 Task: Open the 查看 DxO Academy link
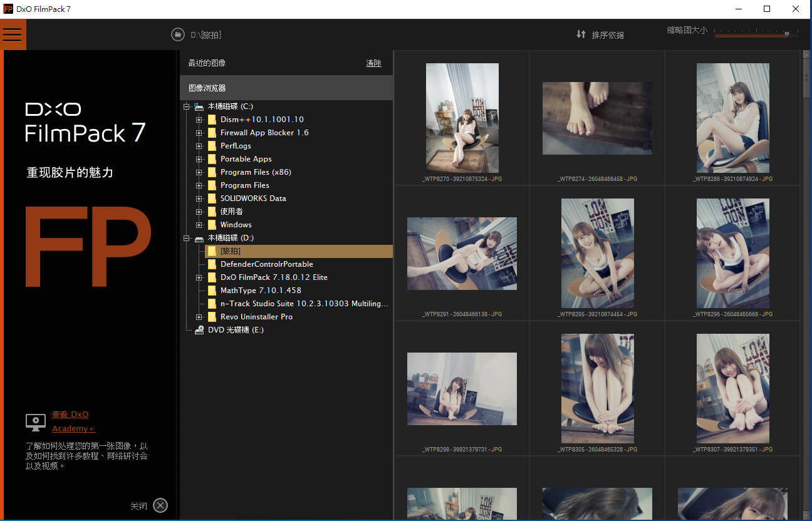point(70,415)
